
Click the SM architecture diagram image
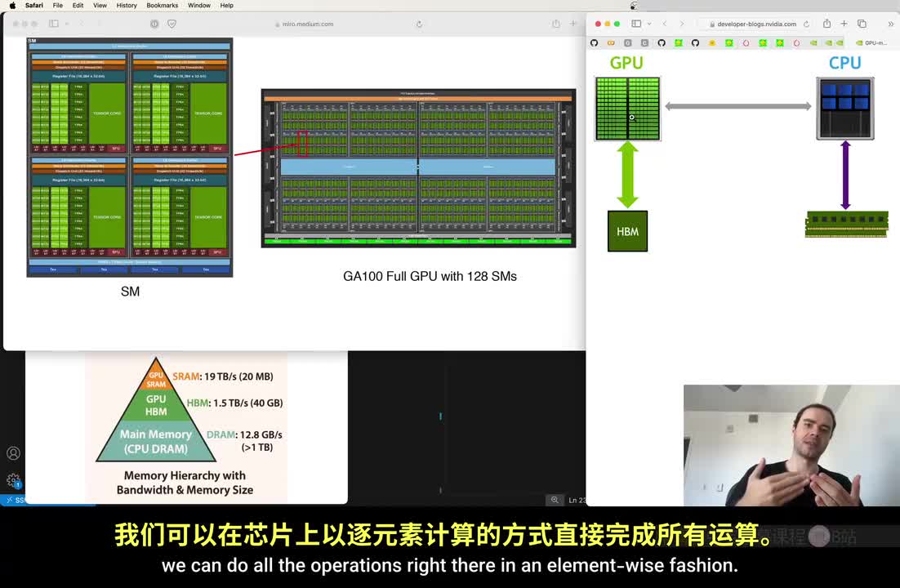tap(130, 158)
